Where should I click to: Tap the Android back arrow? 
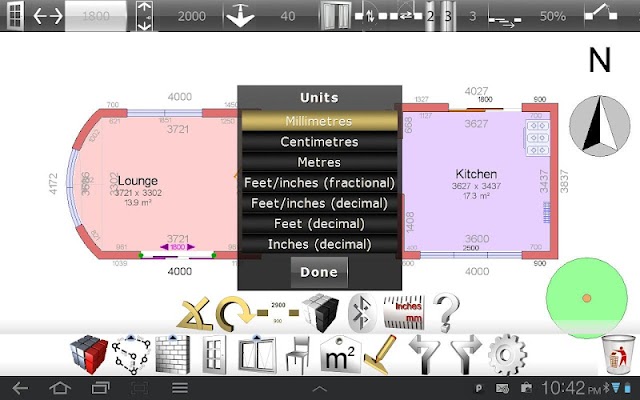(x=20, y=388)
